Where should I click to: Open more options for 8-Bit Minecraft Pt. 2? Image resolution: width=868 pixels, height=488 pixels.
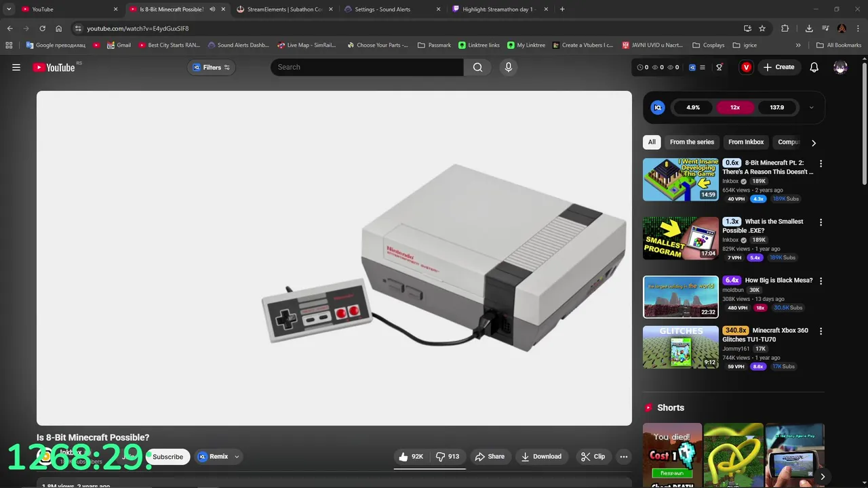pos(821,163)
